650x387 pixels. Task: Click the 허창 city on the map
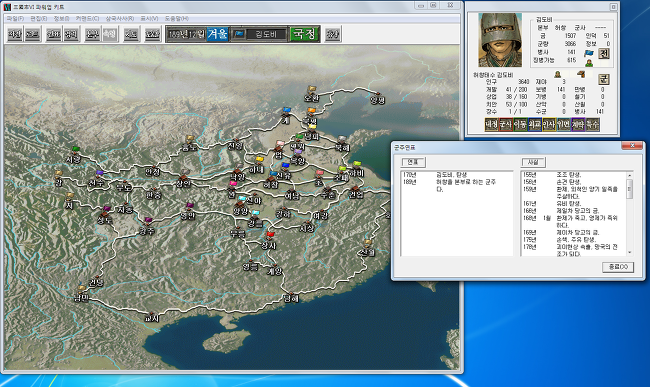point(271,183)
